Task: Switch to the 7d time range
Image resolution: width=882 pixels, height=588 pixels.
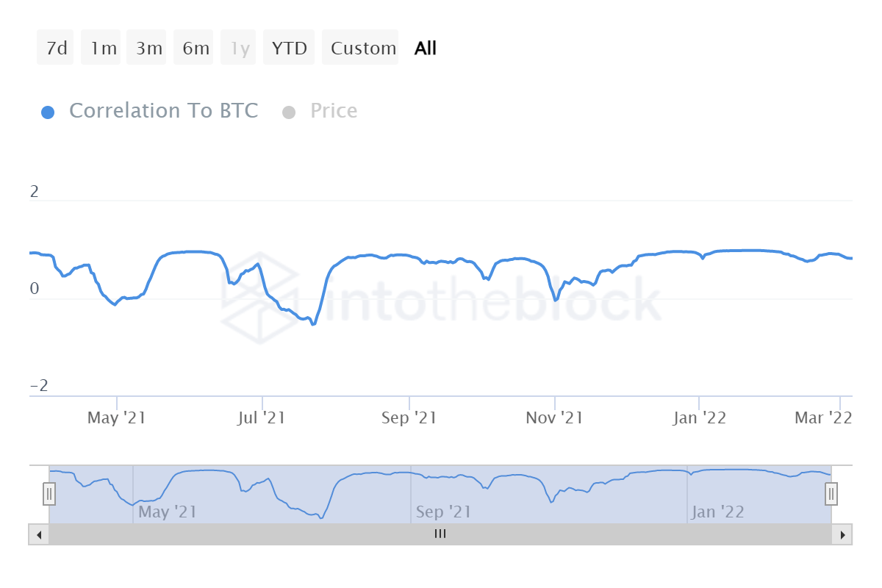Action: click(55, 47)
